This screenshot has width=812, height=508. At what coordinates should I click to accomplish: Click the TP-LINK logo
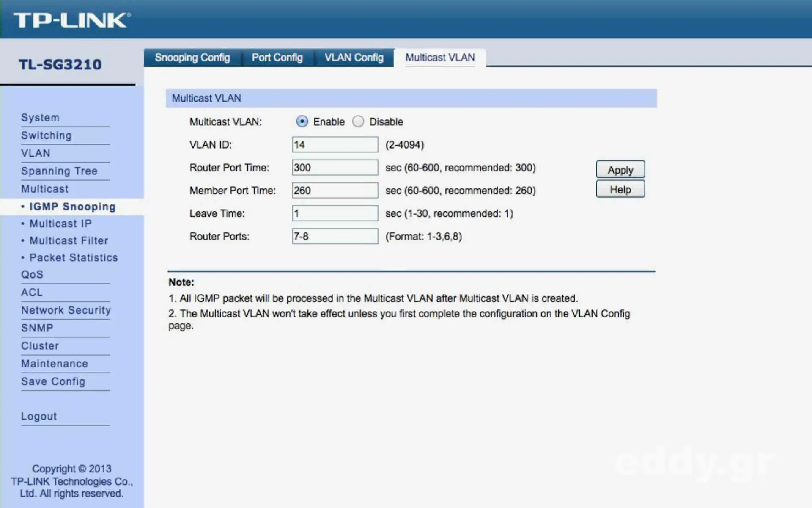(71, 20)
